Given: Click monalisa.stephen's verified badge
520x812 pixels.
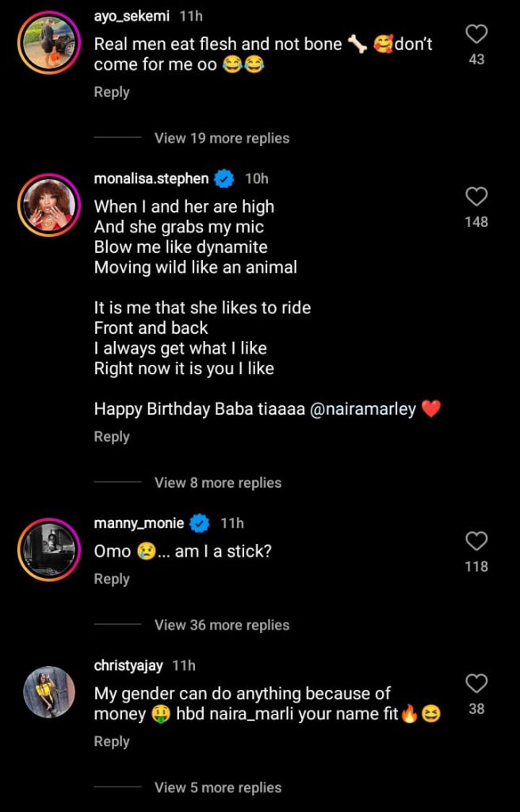Looking at the screenshot, I should coord(223,178).
